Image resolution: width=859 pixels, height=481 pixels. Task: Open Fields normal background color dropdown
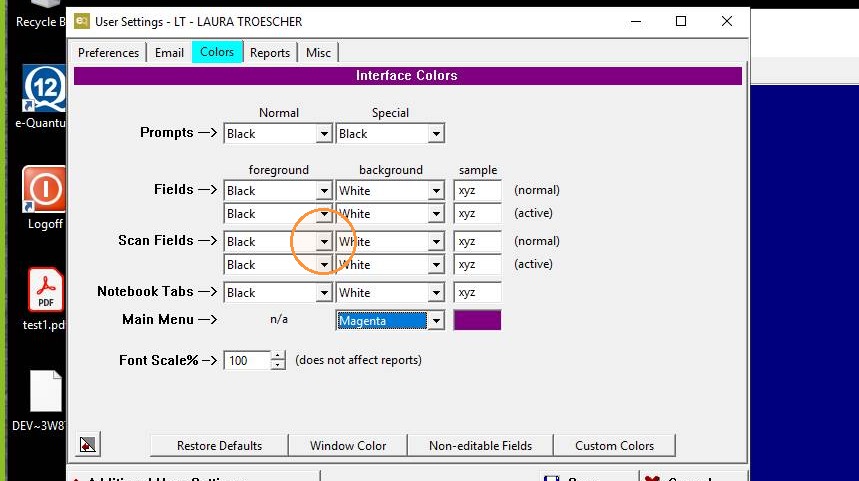click(436, 191)
